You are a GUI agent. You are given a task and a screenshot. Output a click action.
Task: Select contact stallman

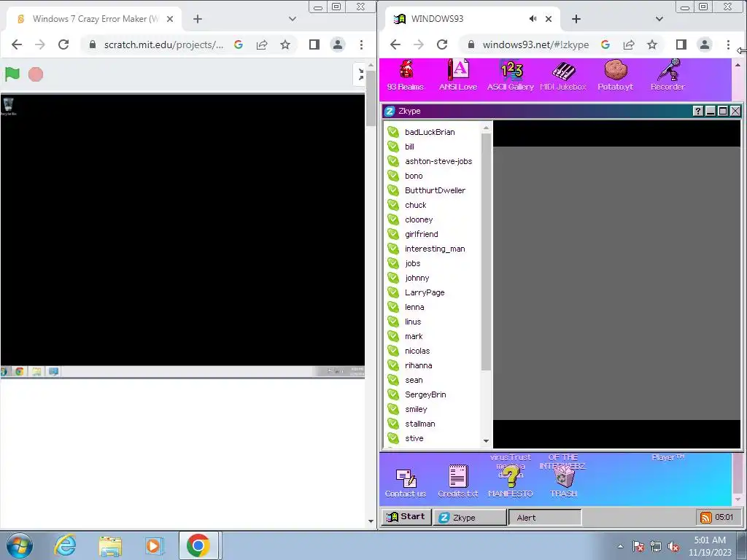[419, 424]
